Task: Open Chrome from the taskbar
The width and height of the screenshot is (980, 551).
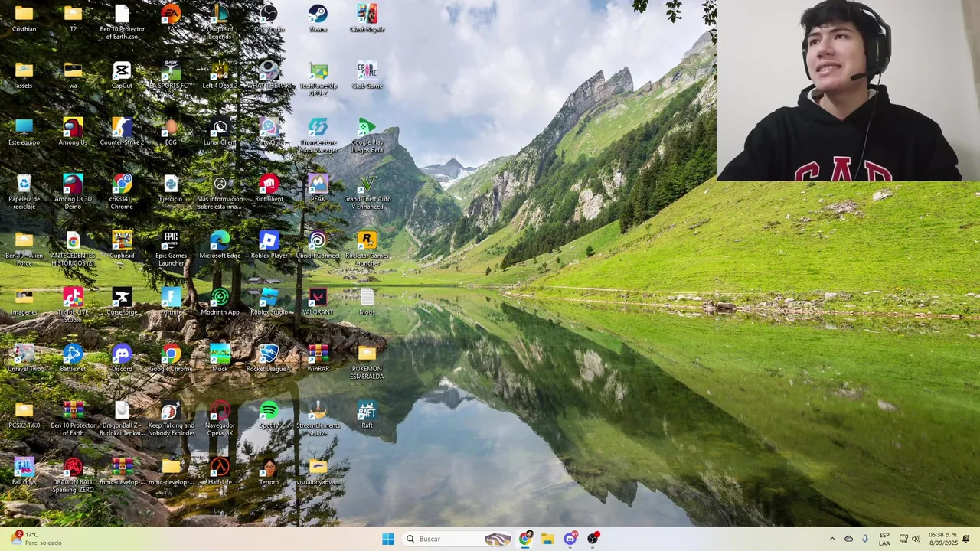Action: point(525,539)
